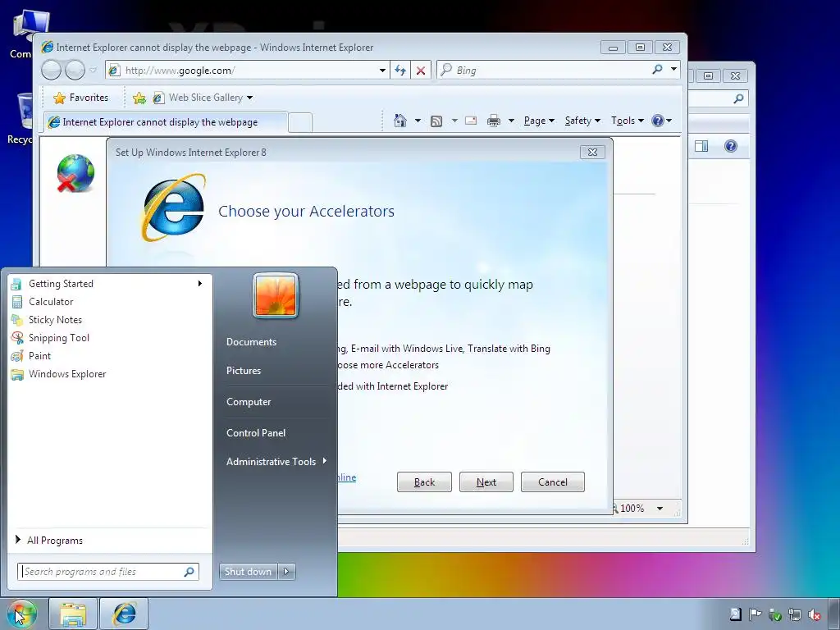
Task: Click the forward navigation button in IE
Action: click(75, 70)
